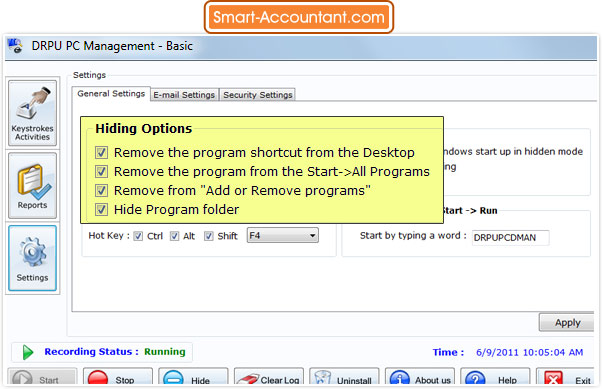Apply the settings changes
The height and width of the screenshot is (389, 602).
pyautogui.click(x=567, y=323)
